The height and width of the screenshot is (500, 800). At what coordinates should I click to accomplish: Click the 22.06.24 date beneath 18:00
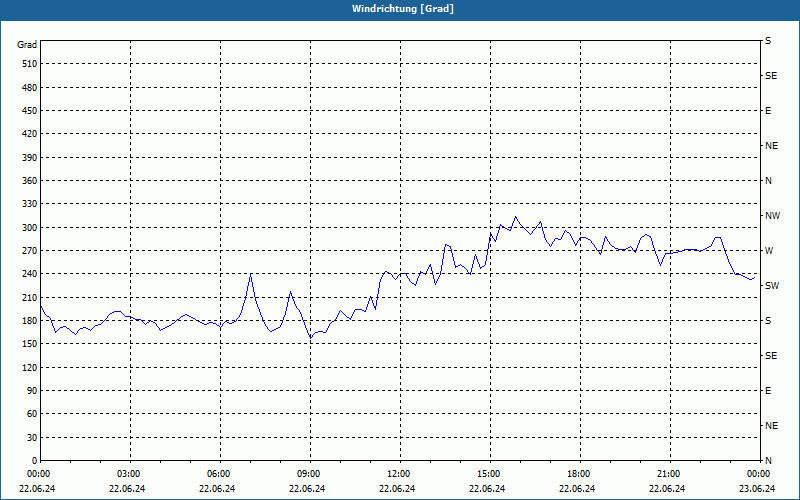coord(577,489)
